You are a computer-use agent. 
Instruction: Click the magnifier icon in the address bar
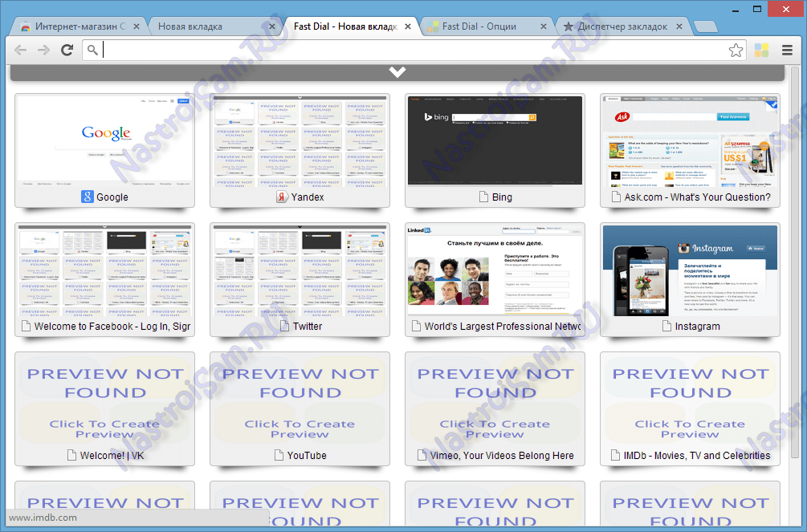[91, 51]
